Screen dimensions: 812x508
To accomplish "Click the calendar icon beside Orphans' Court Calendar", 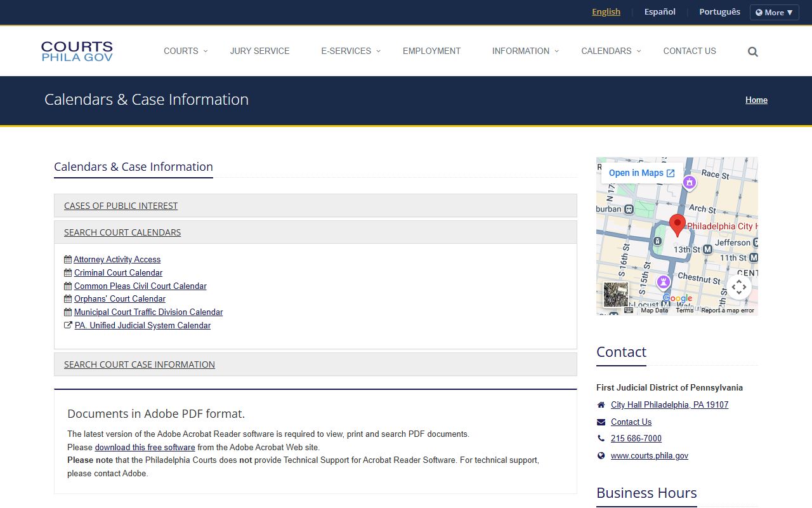I will tap(68, 298).
